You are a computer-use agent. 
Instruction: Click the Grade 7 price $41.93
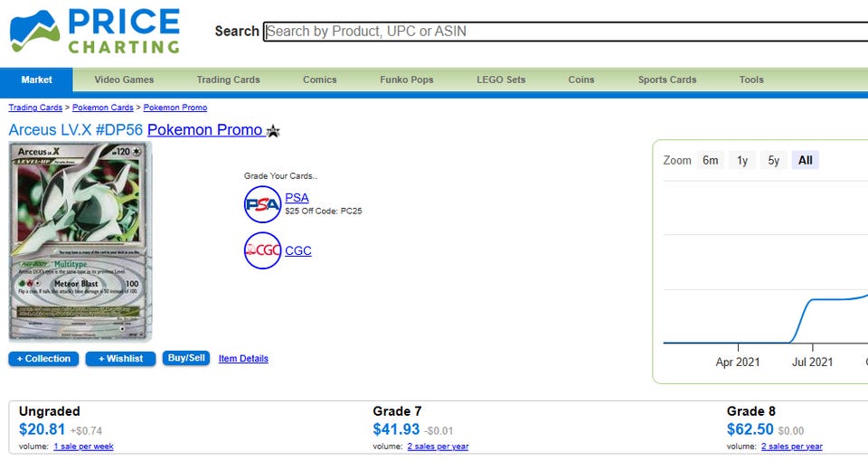click(x=396, y=429)
